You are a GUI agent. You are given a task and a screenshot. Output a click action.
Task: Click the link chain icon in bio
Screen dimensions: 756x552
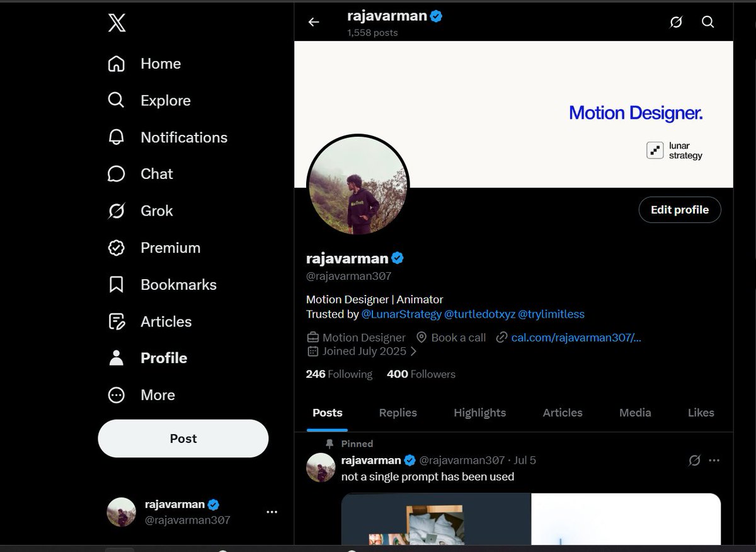point(501,338)
